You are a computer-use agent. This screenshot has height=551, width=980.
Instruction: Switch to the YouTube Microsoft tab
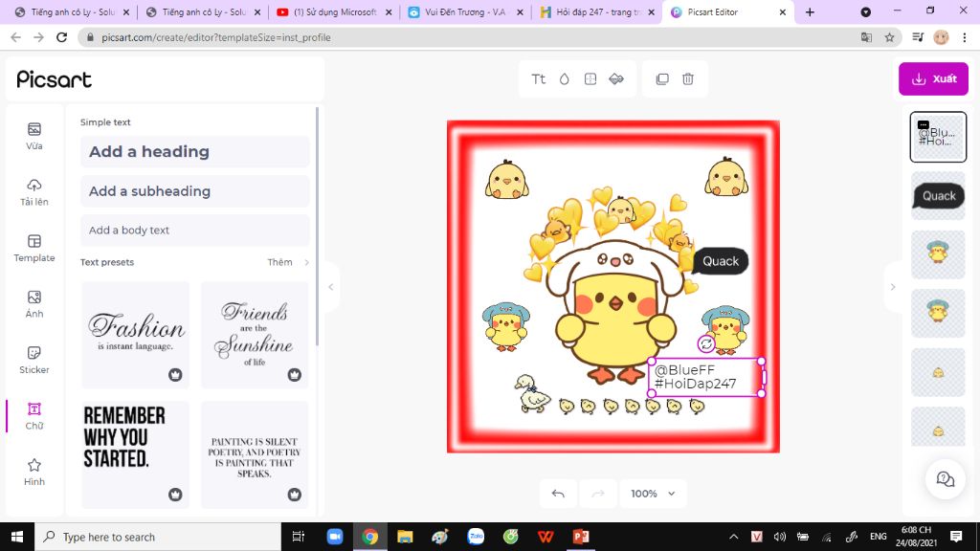335,11
